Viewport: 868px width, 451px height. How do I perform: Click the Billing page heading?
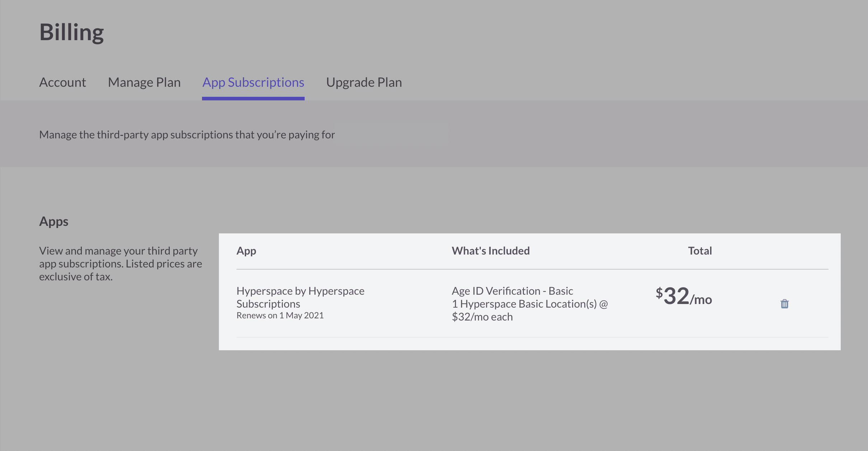(72, 32)
